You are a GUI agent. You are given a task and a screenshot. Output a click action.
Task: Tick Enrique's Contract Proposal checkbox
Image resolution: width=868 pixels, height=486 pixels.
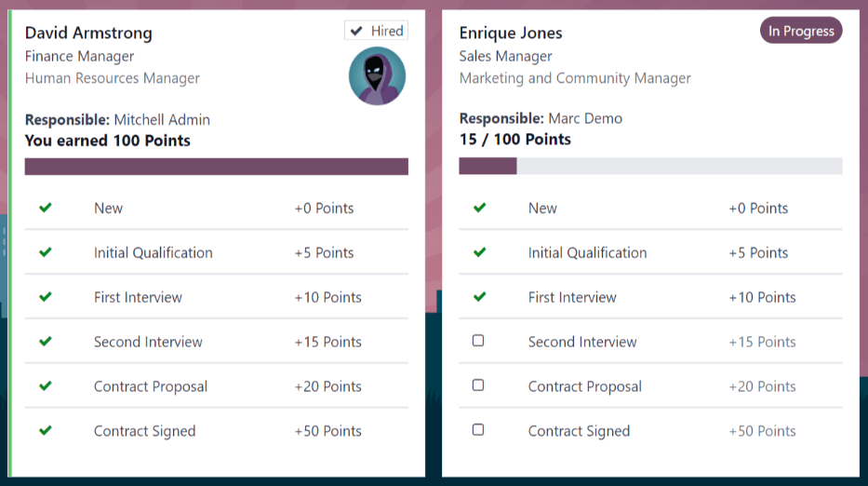478,385
